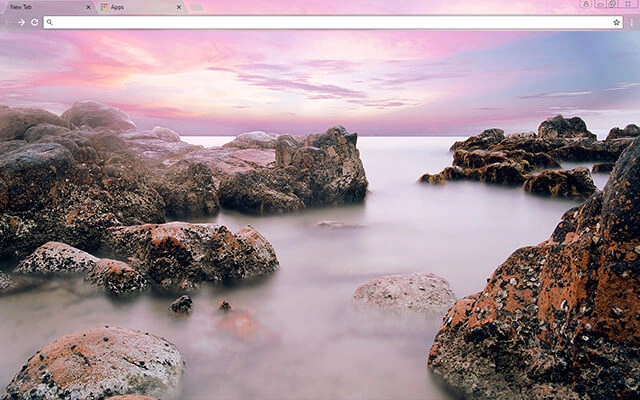The height and width of the screenshot is (400, 640).
Task: Bookmark this page with the star icon
Action: [x=616, y=22]
